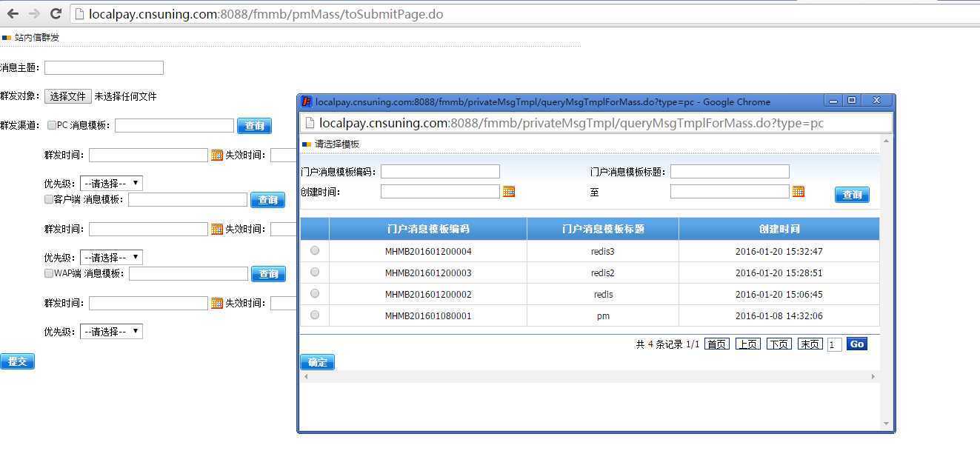
Task: Click popup horizontal scrollbar left arrow
Action: click(x=306, y=376)
